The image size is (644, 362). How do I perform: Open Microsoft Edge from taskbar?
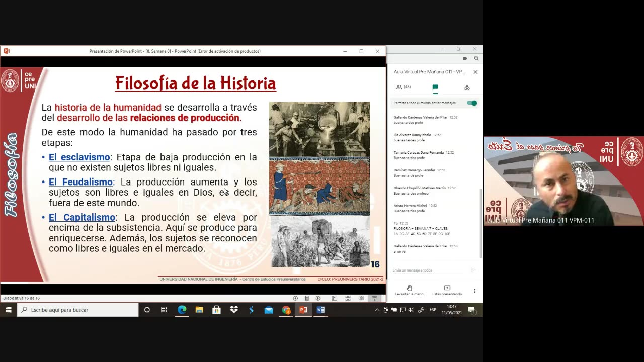point(182,310)
